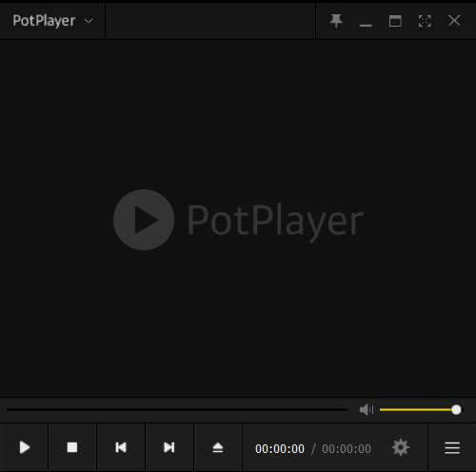Click the Play button in the control bar
The width and height of the screenshot is (476, 472).
[24, 447]
